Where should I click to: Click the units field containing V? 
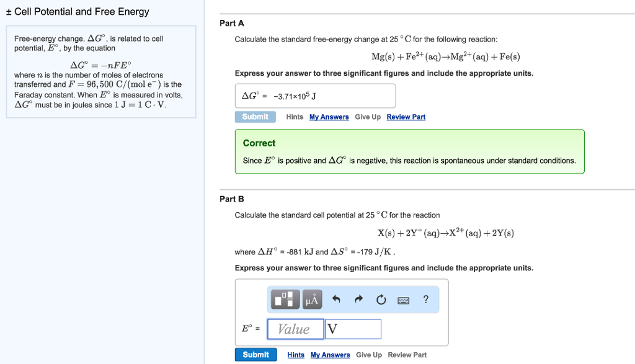click(x=353, y=329)
